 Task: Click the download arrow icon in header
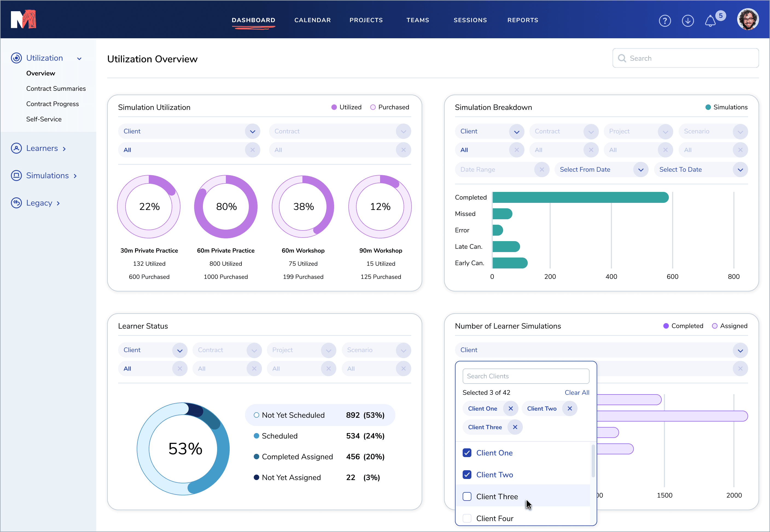click(x=688, y=21)
